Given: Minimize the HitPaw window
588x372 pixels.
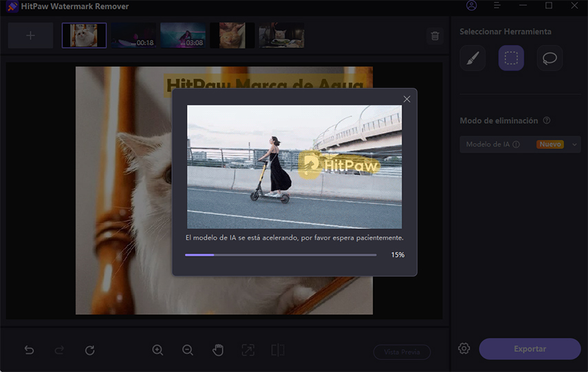Looking at the screenshot, I should pos(523,6).
